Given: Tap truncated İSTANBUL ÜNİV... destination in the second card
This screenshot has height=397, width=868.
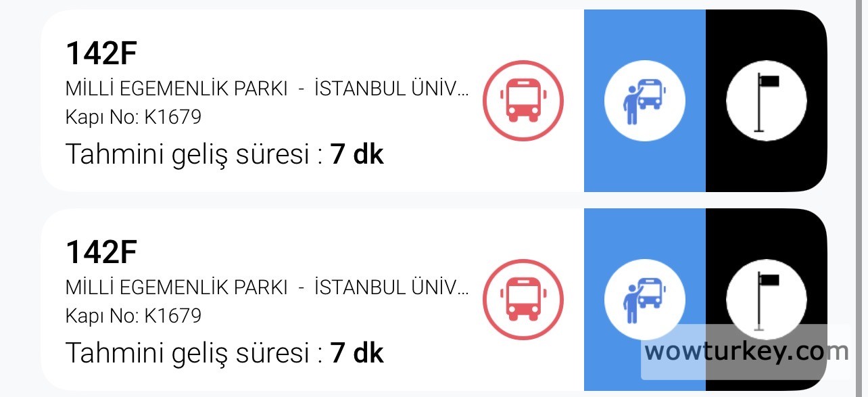Looking at the screenshot, I should click(391, 288).
